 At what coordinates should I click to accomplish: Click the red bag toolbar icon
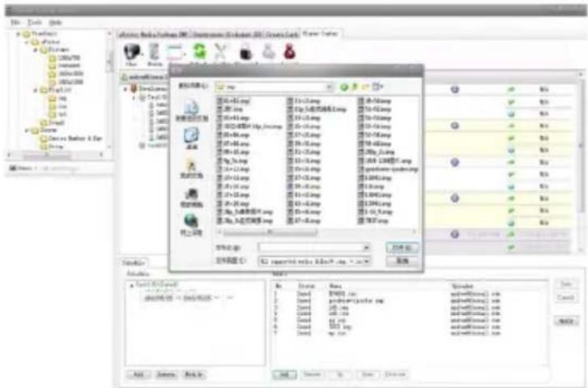pos(290,52)
